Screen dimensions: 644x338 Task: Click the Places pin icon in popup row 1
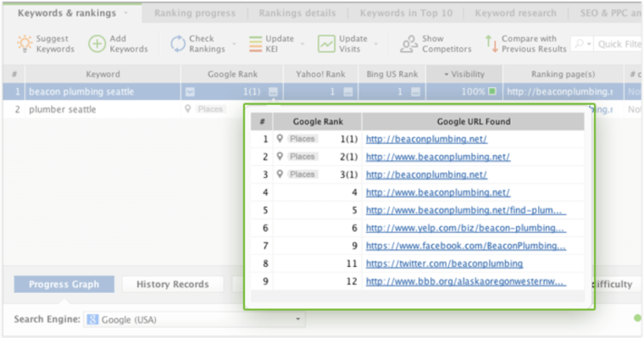click(280, 138)
